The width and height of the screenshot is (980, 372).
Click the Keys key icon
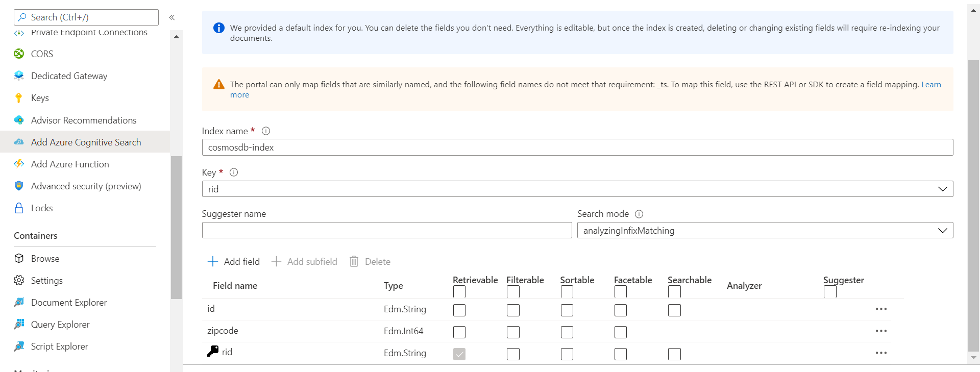pos(19,98)
